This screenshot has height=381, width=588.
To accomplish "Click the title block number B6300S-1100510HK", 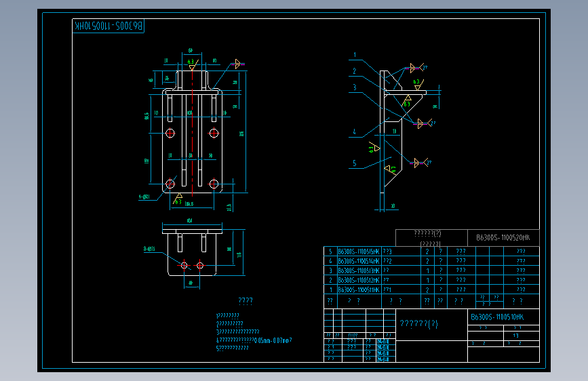I will click(497, 317).
